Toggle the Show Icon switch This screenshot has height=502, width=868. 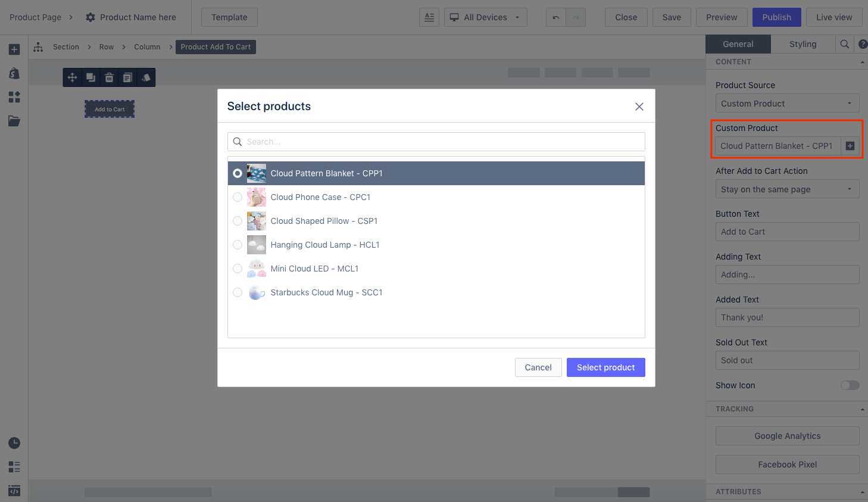pos(850,385)
